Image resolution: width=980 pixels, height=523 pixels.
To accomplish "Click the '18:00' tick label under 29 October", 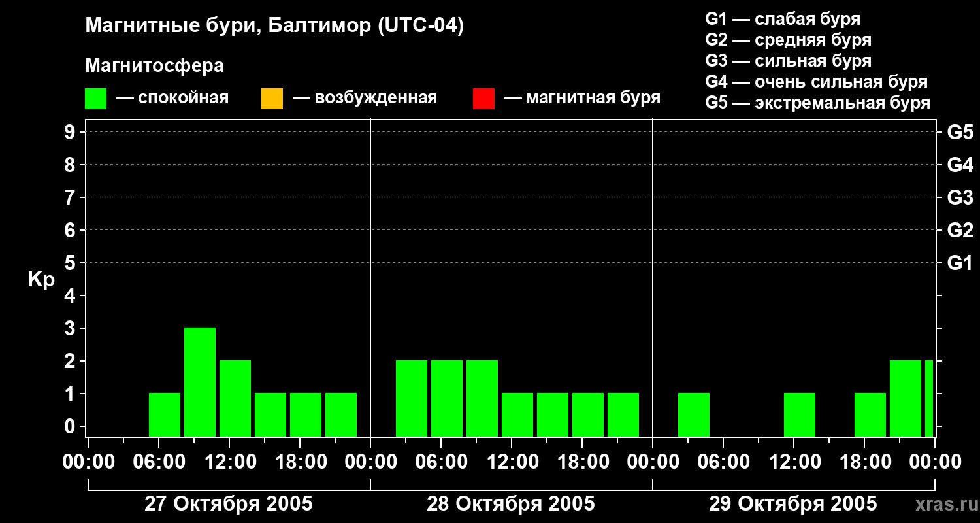I will [x=864, y=462].
